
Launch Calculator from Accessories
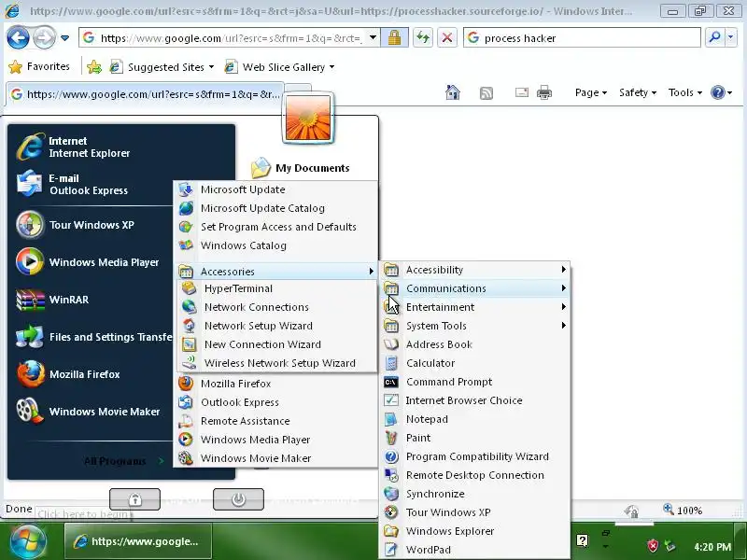coord(475,363)
